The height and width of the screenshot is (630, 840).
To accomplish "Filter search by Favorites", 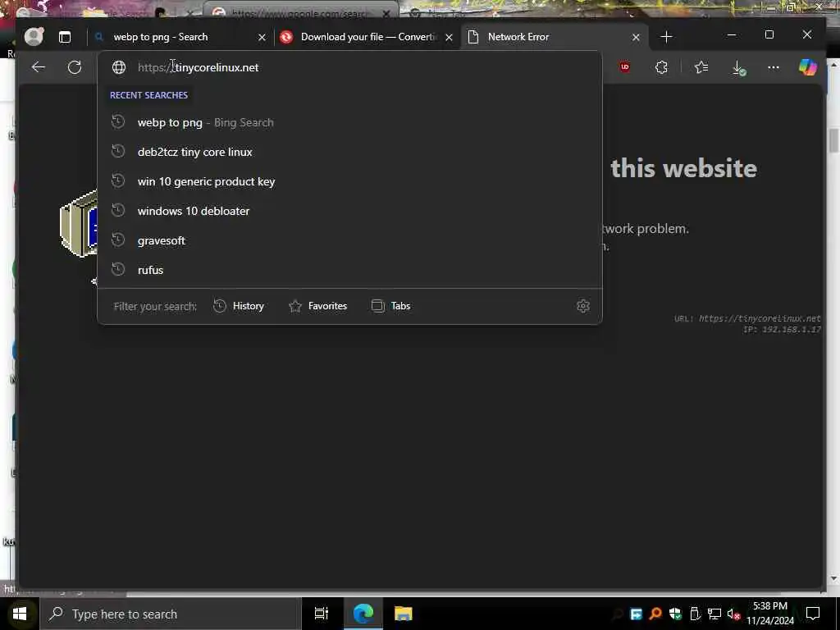I will coord(317,306).
